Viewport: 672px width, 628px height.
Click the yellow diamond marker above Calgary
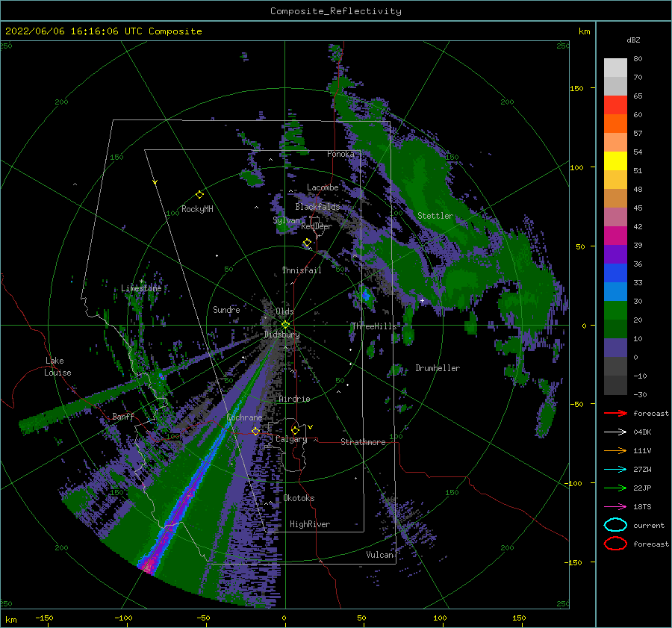pos(295,430)
